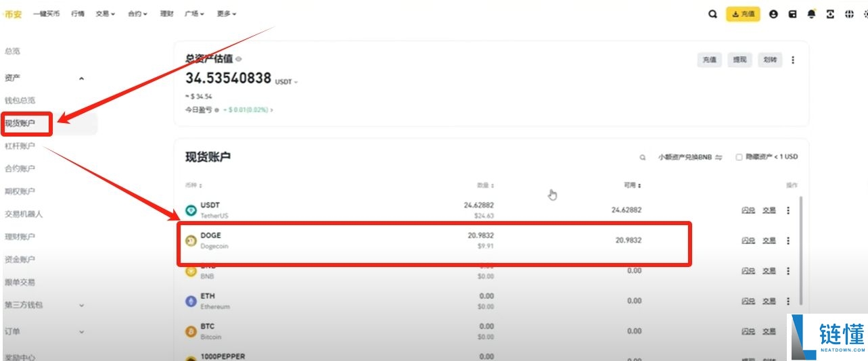The width and height of the screenshot is (868, 361).
Task: Click 闪兑 in the BNB row
Action: pos(748,270)
